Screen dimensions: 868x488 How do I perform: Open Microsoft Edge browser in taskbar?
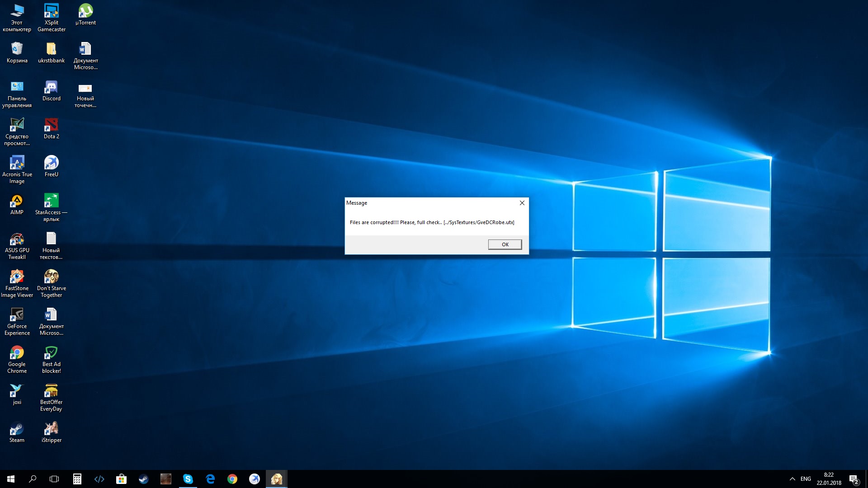coord(210,479)
